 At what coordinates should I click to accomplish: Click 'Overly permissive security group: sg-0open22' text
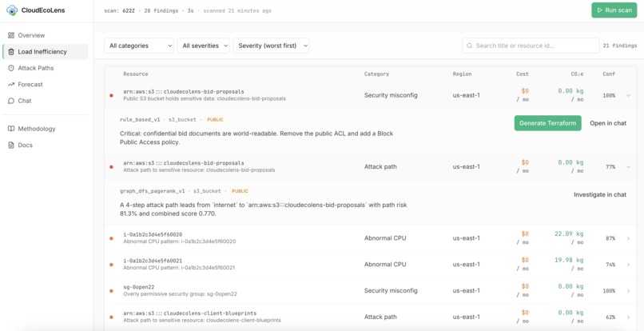[180, 294]
